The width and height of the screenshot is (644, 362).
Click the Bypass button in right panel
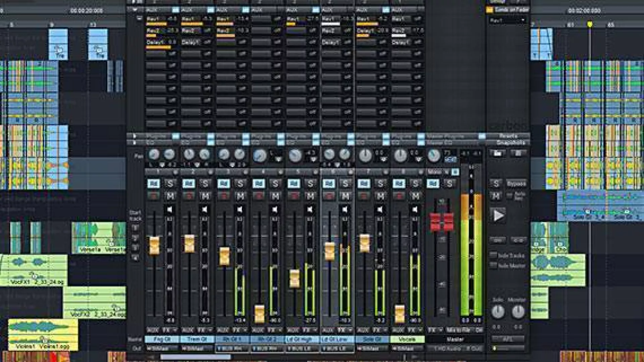tap(517, 184)
